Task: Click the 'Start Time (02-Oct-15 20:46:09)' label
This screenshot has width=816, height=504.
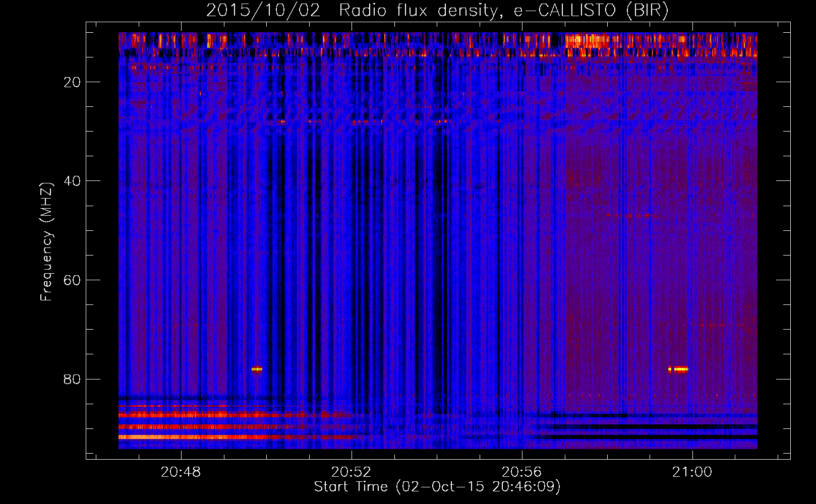Action: [x=437, y=486]
